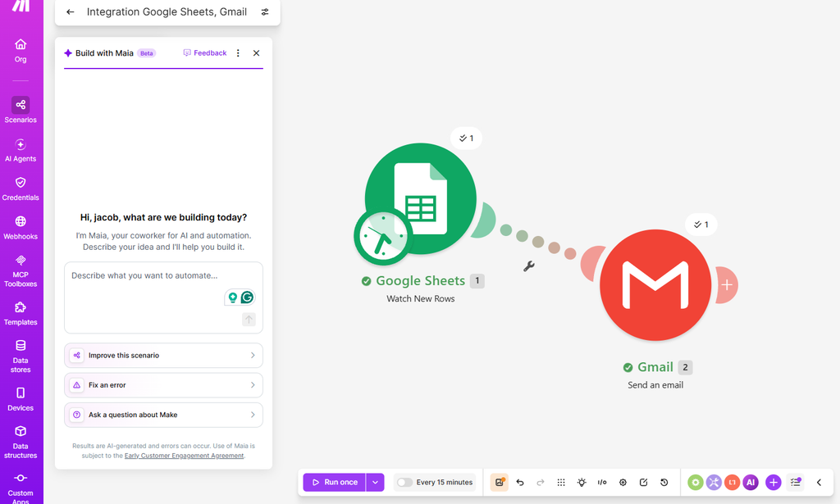
Task: Open Early Customer Engagement Agreement link
Action: (x=185, y=456)
